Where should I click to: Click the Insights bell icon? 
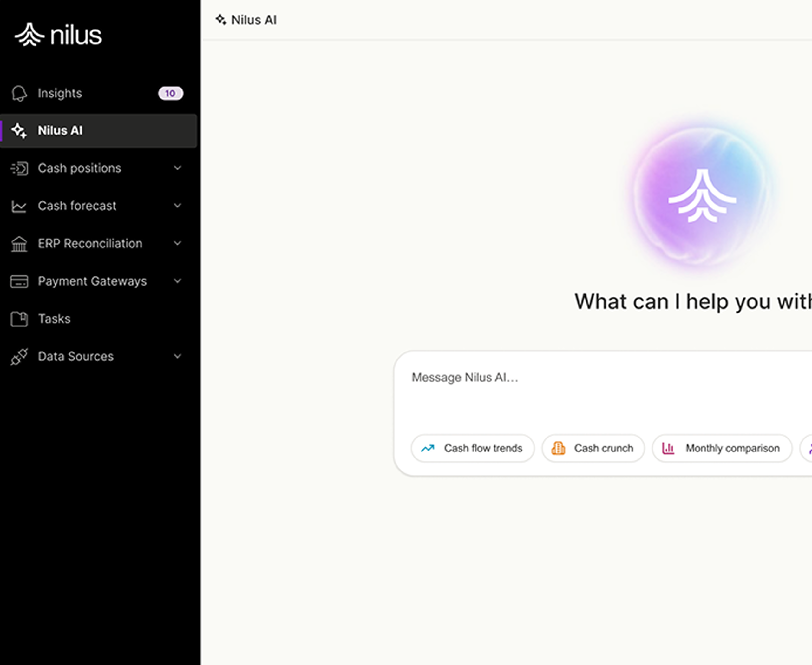point(19,94)
